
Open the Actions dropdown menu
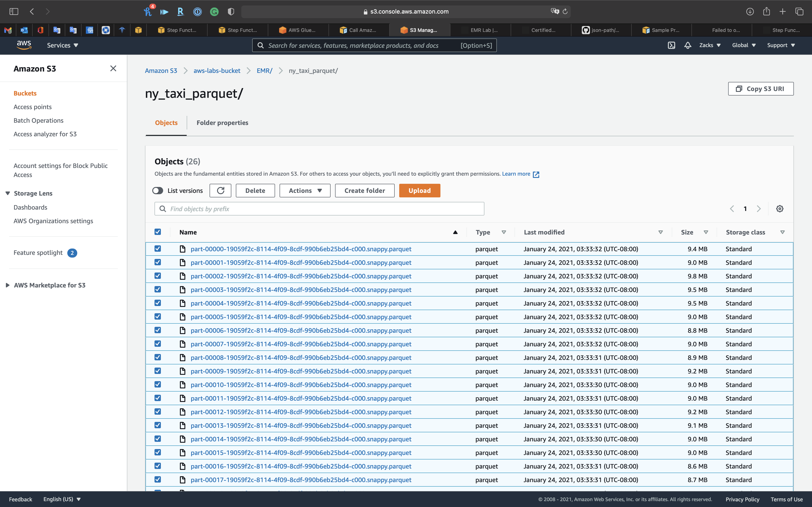click(x=305, y=190)
